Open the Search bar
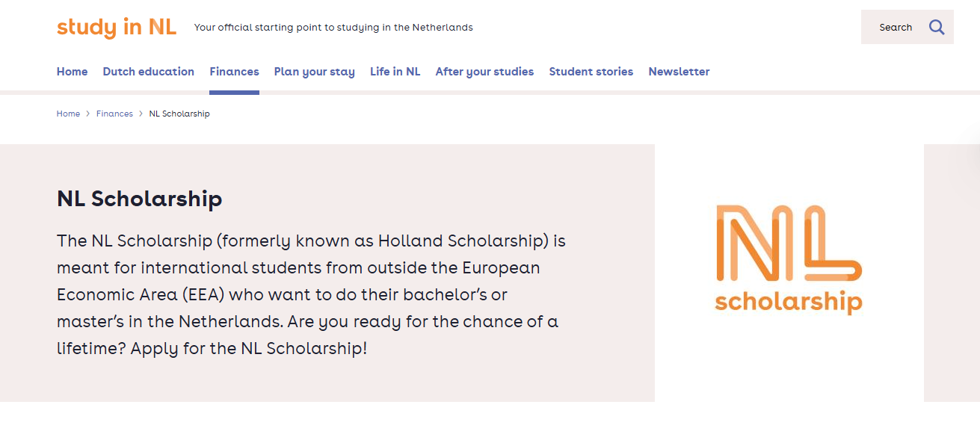 tap(907, 27)
